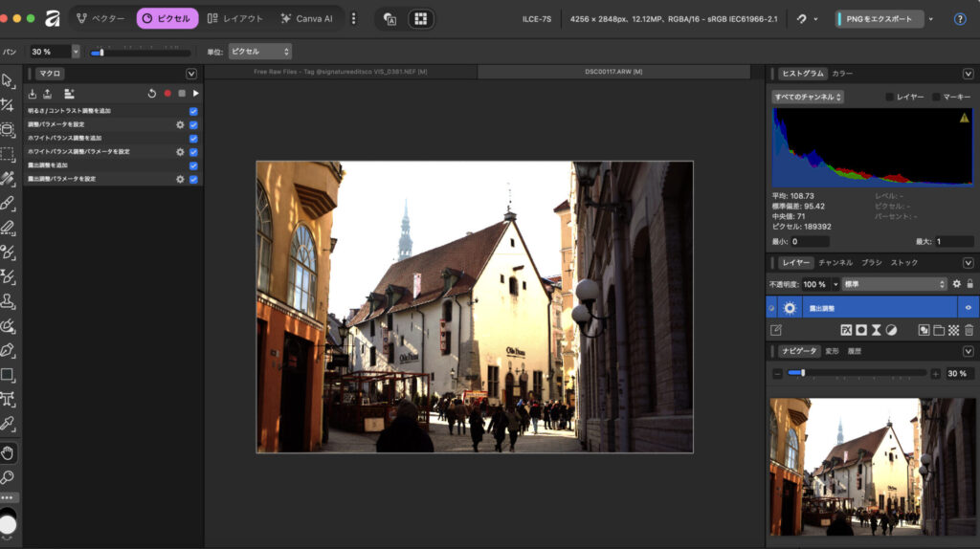Delete layer with the trash icon

point(969,330)
